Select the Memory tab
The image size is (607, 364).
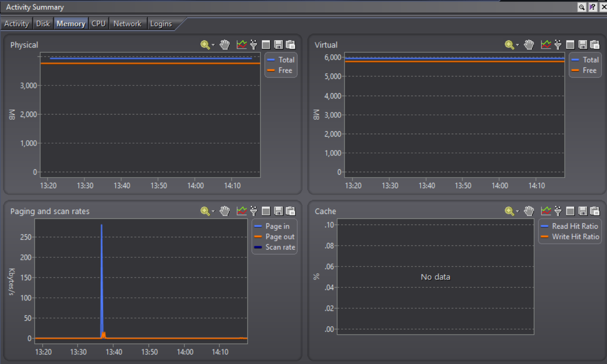coord(71,24)
